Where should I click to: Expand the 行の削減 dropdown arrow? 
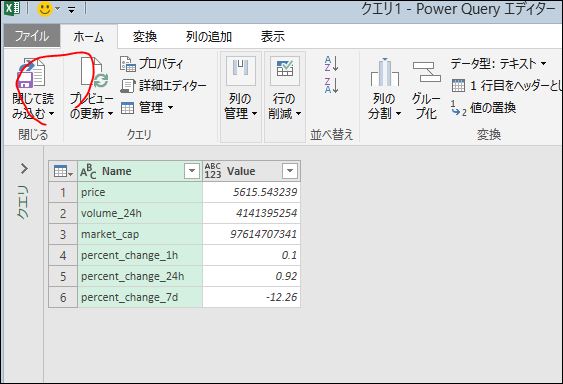point(298,114)
